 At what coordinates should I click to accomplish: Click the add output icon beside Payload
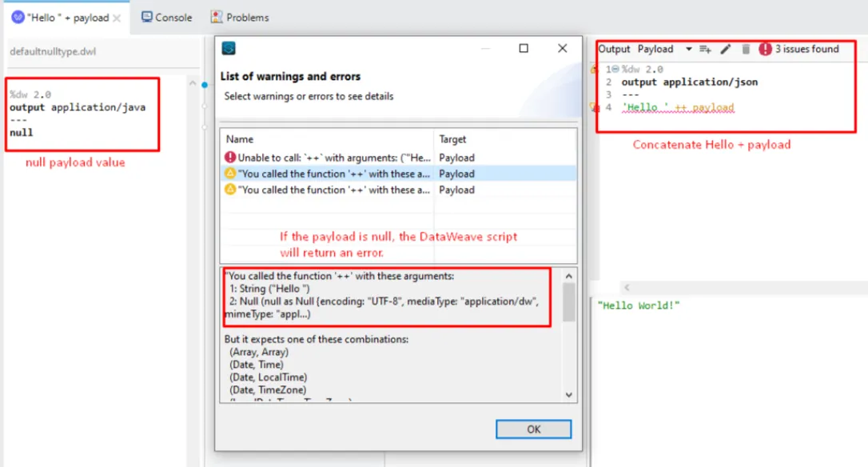click(x=705, y=50)
